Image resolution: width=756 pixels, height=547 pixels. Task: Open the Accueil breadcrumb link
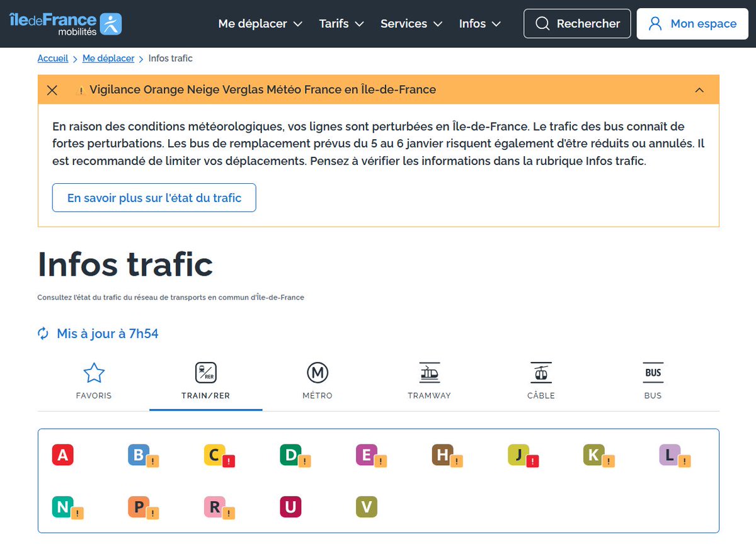coord(52,58)
